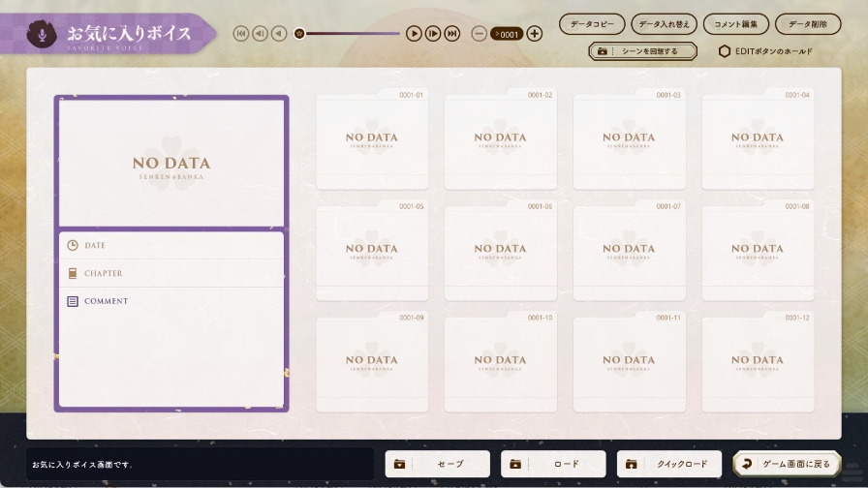Jump to the first page of voice slots

tap(241, 34)
